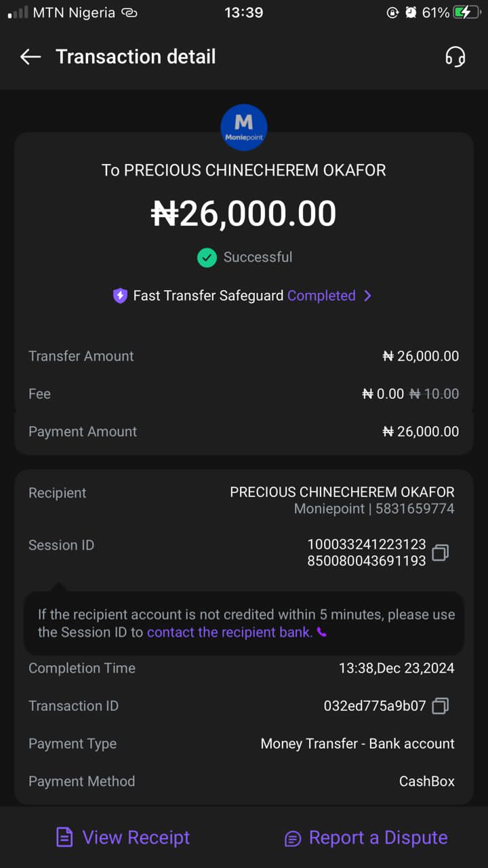Tap contact the recipient bank link
This screenshot has width=488, height=868.
coord(229,633)
